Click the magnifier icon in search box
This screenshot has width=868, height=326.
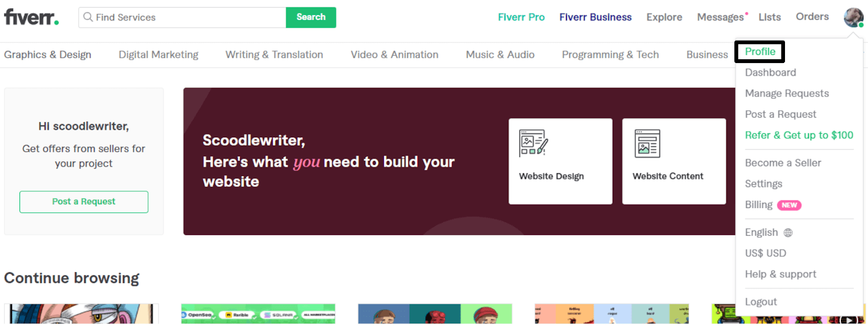(88, 17)
